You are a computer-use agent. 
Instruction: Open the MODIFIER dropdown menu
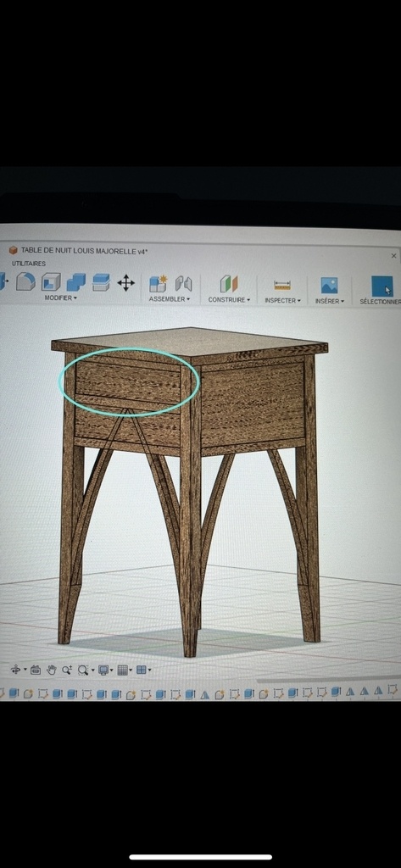pos(60,298)
